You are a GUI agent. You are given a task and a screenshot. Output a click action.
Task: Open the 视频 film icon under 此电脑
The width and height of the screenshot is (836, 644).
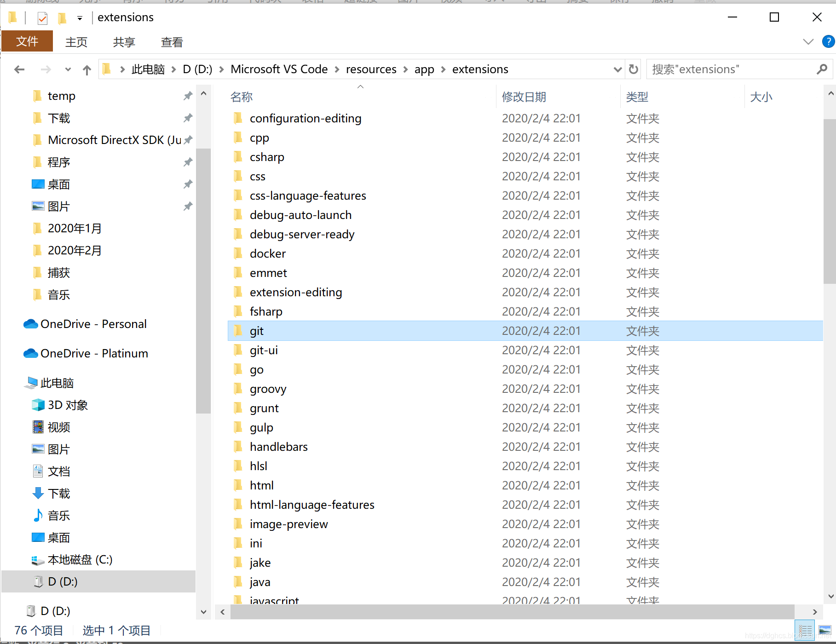38,427
